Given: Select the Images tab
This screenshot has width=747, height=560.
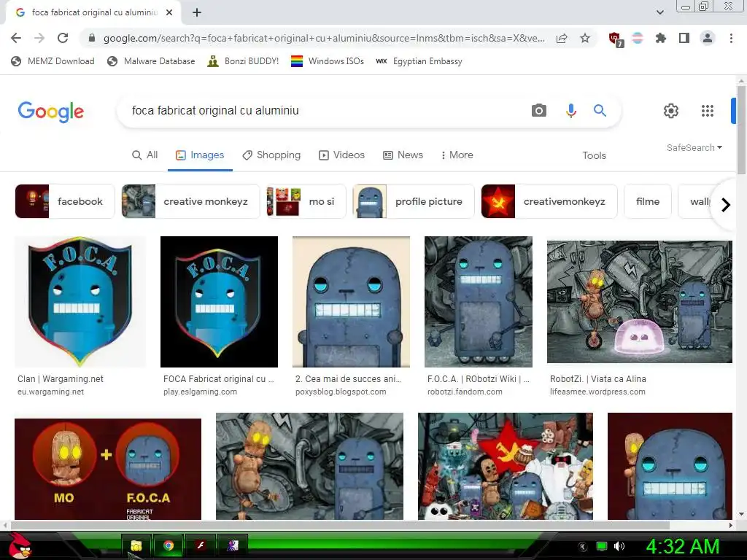Looking at the screenshot, I should coord(200,155).
